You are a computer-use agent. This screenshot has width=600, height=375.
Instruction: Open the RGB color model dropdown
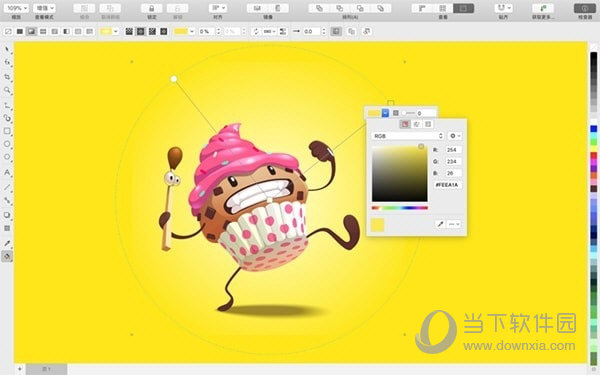(x=408, y=136)
